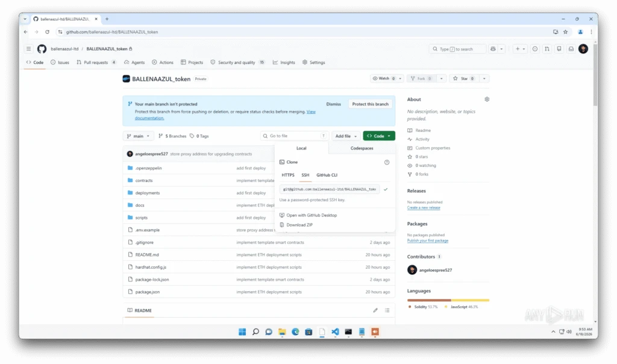Open the notifications inbox icon

(571, 49)
